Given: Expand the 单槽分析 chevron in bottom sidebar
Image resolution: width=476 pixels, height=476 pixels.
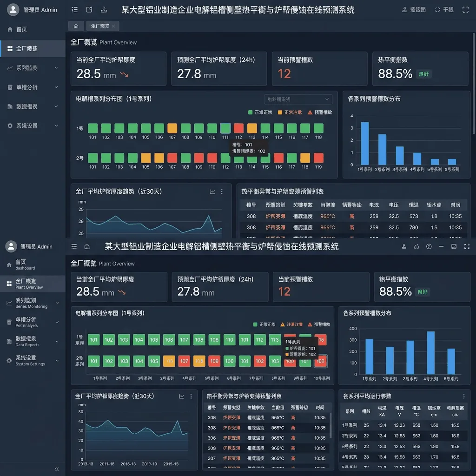Looking at the screenshot, I should (57, 322).
